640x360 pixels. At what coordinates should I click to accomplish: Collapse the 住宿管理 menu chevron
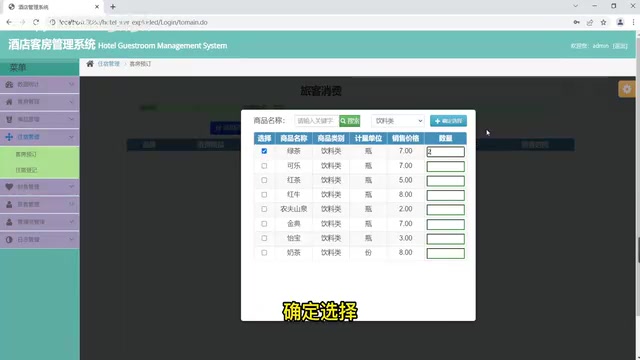[x=71, y=137]
